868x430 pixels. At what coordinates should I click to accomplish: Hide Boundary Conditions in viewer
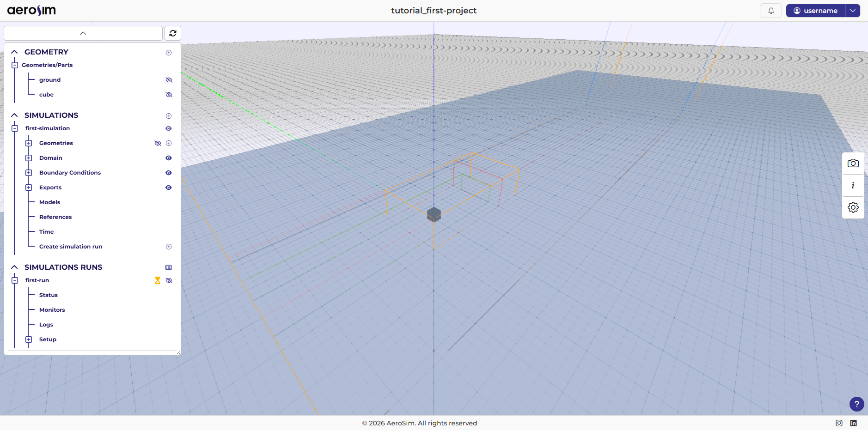tap(169, 173)
